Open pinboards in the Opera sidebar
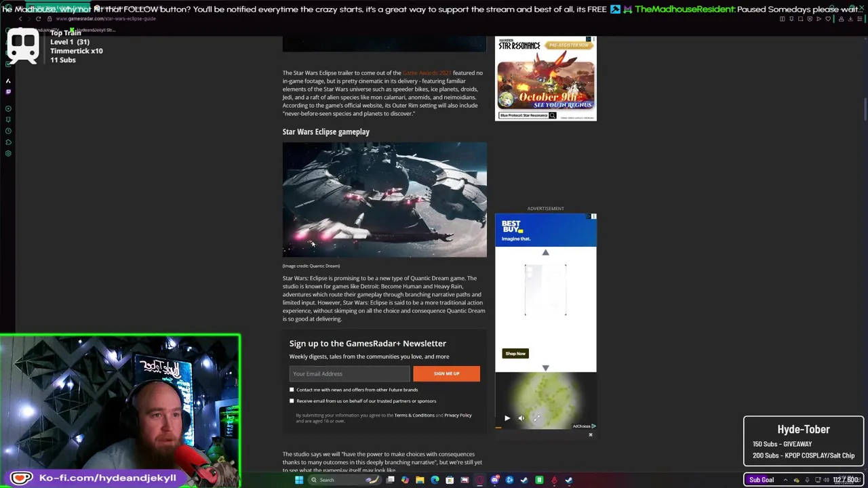This screenshot has height=488, width=868. pyautogui.click(x=8, y=120)
